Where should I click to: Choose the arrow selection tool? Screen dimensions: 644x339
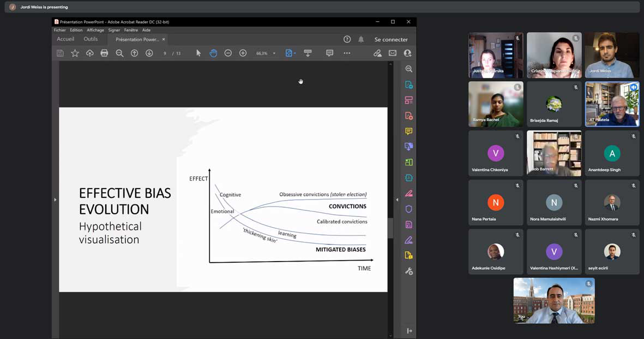point(198,53)
